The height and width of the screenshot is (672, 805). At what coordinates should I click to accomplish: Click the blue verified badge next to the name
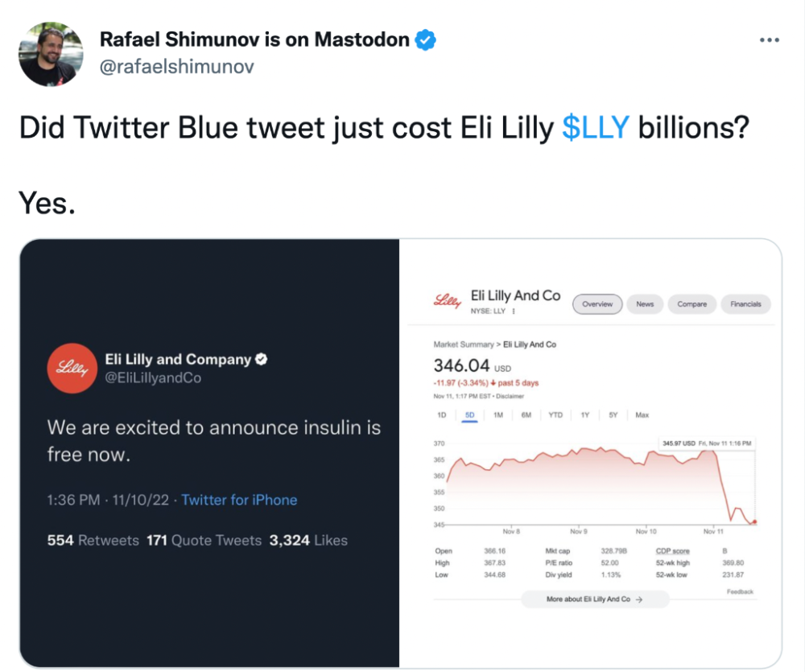point(426,40)
